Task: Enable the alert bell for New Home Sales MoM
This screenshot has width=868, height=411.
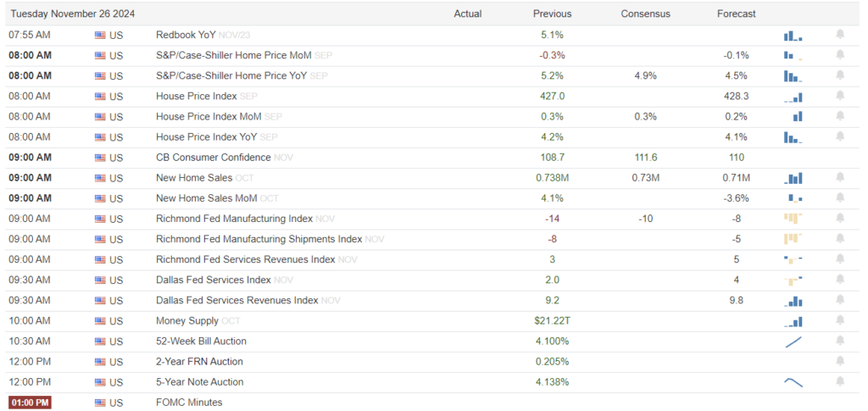Action: tap(840, 198)
